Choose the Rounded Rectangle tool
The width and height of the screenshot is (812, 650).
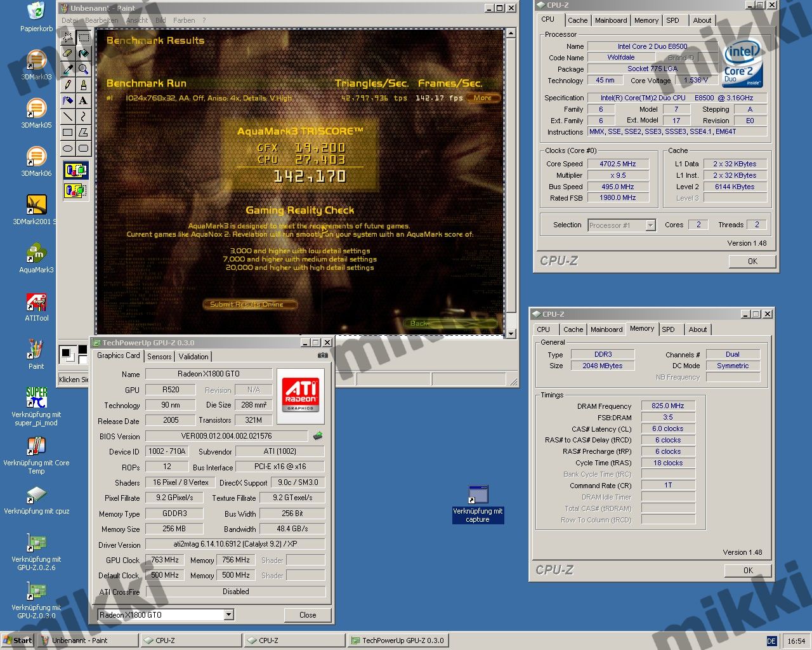coord(84,149)
